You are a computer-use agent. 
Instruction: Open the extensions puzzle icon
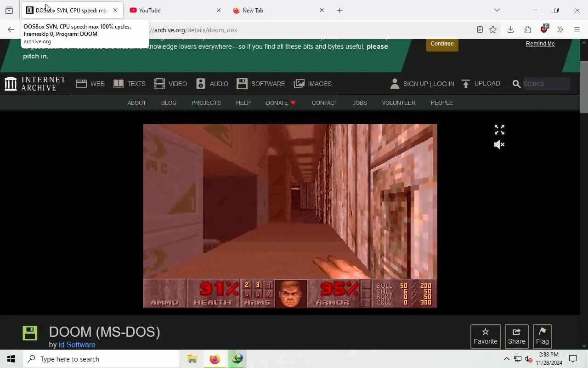pos(527,30)
